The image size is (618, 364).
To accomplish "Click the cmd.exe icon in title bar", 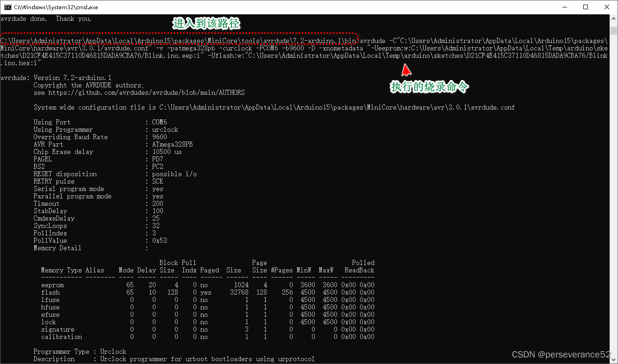I will 7,7.
